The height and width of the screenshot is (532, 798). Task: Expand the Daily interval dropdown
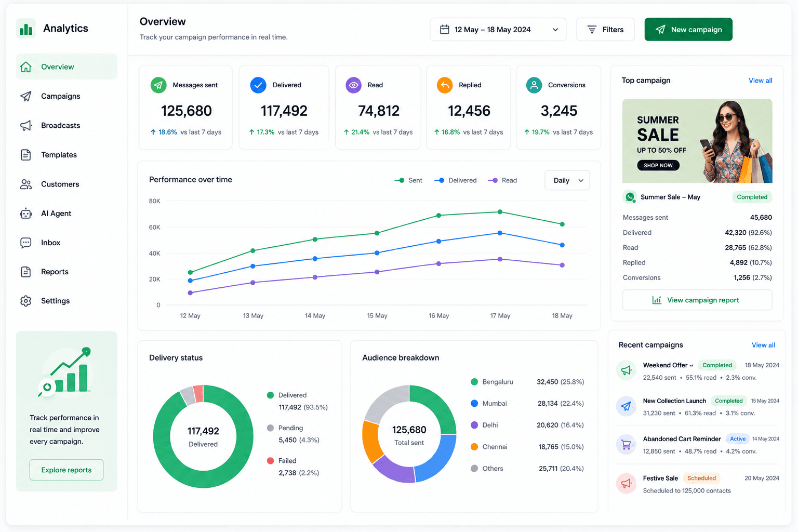click(x=567, y=180)
